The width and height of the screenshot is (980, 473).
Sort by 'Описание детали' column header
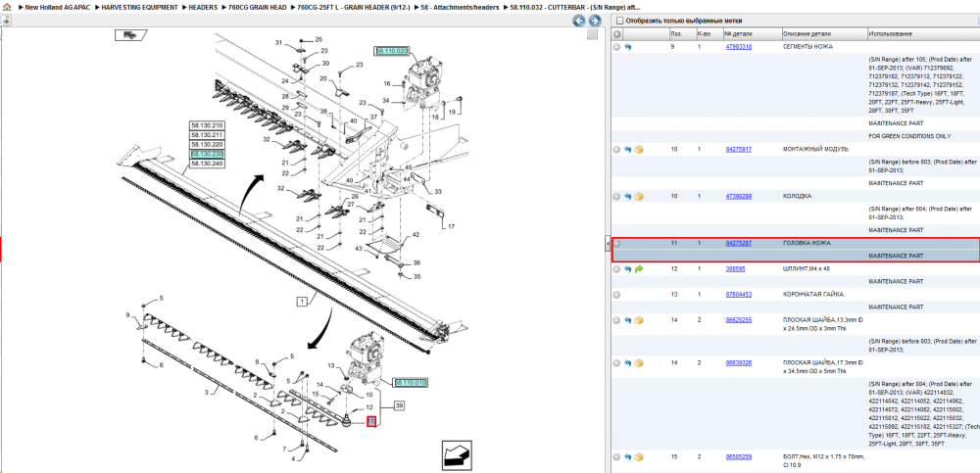point(824,33)
